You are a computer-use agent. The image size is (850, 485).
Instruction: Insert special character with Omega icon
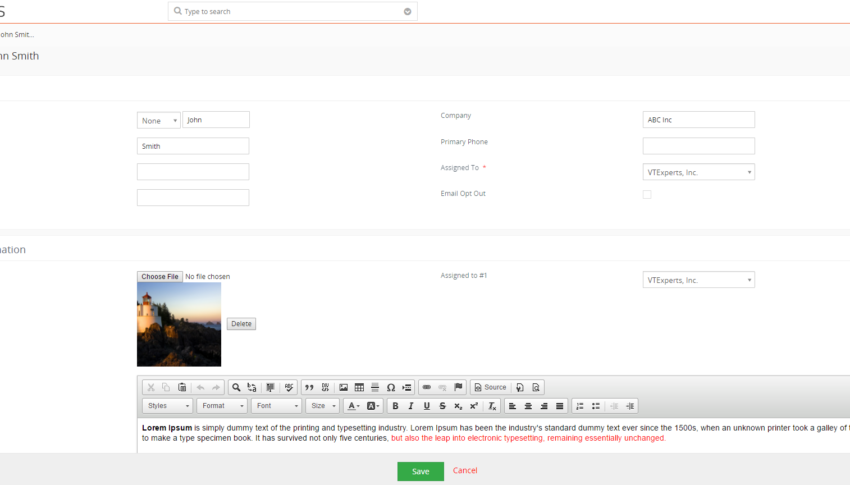click(x=391, y=387)
